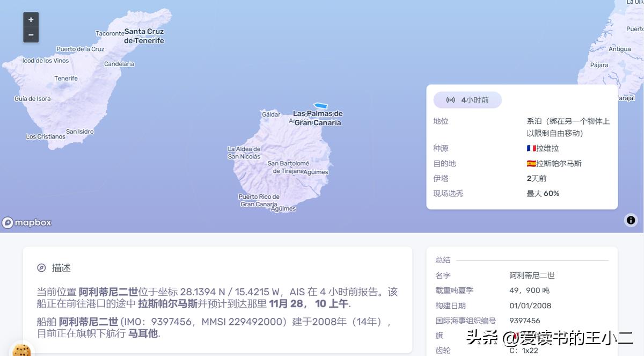Click the Las Palmas de Gran Canaria label

tap(318, 118)
